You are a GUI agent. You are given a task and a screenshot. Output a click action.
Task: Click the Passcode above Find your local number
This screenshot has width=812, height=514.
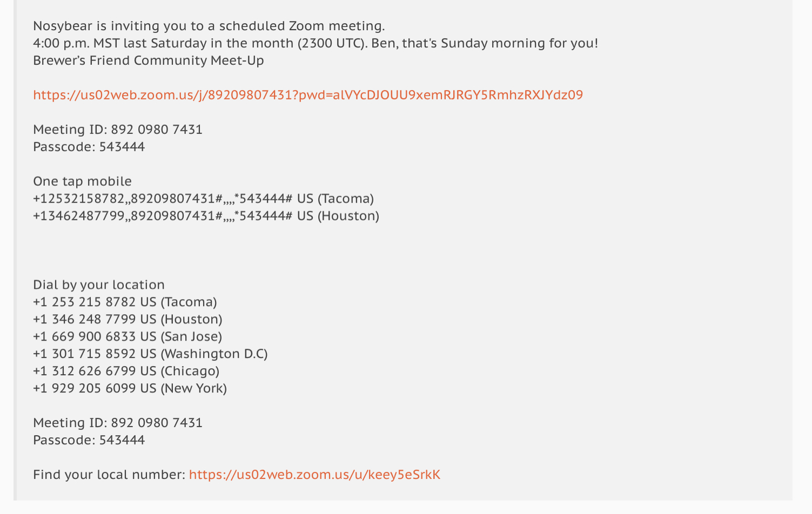click(x=89, y=440)
